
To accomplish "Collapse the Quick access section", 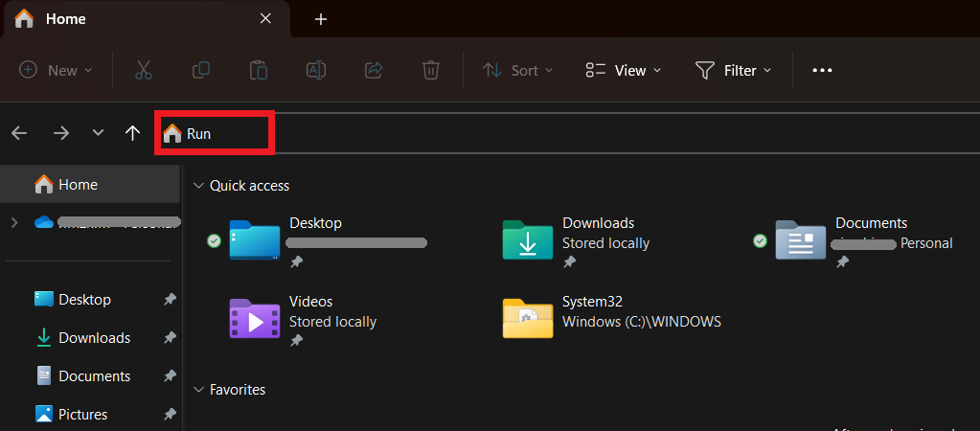I will click(198, 186).
